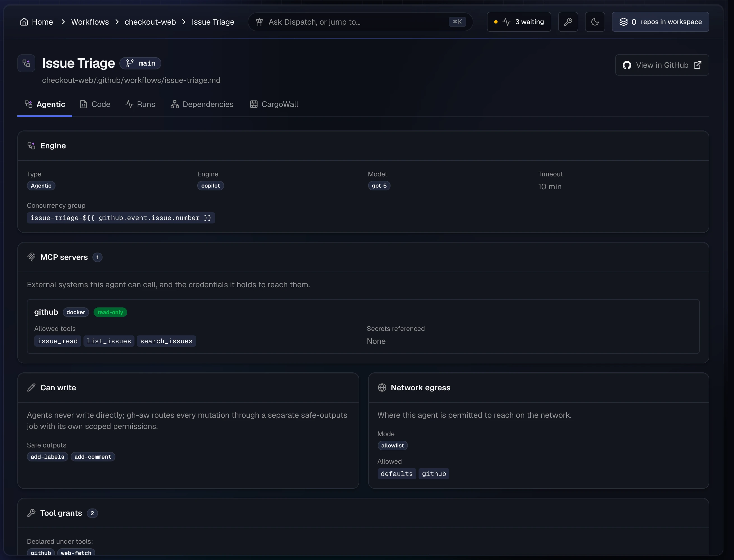Click the workflow icon left of Issue Triage title
734x560 pixels.
[x=26, y=63]
